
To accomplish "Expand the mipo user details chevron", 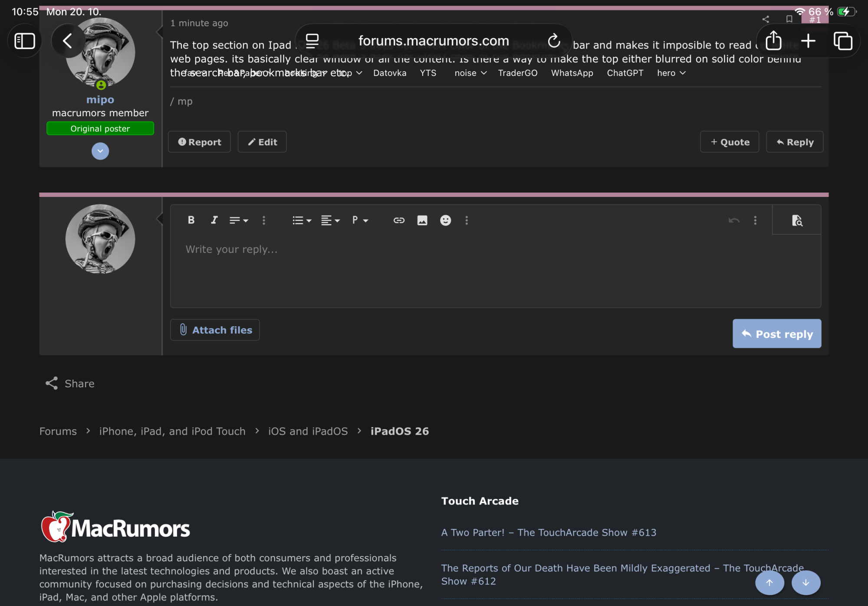I will pos(100,151).
